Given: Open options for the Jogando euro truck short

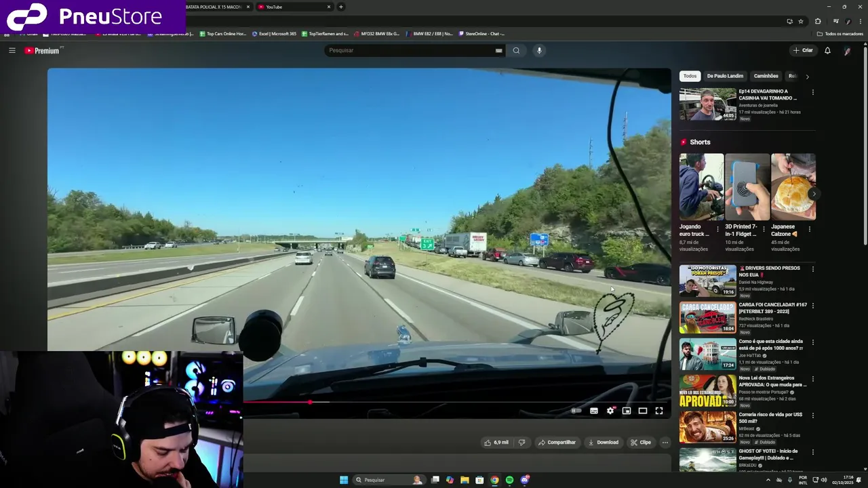Looking at the screenshot, I should 717,229.
